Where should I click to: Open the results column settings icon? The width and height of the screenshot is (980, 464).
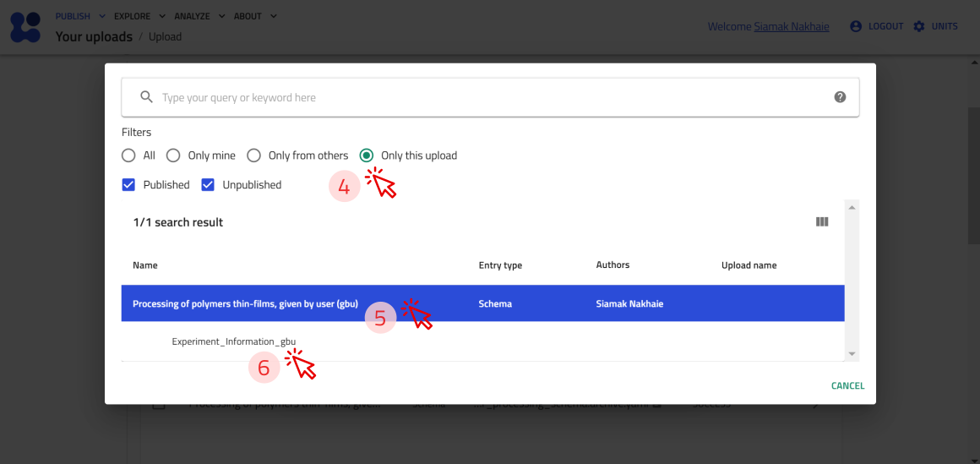click(822, 221)
